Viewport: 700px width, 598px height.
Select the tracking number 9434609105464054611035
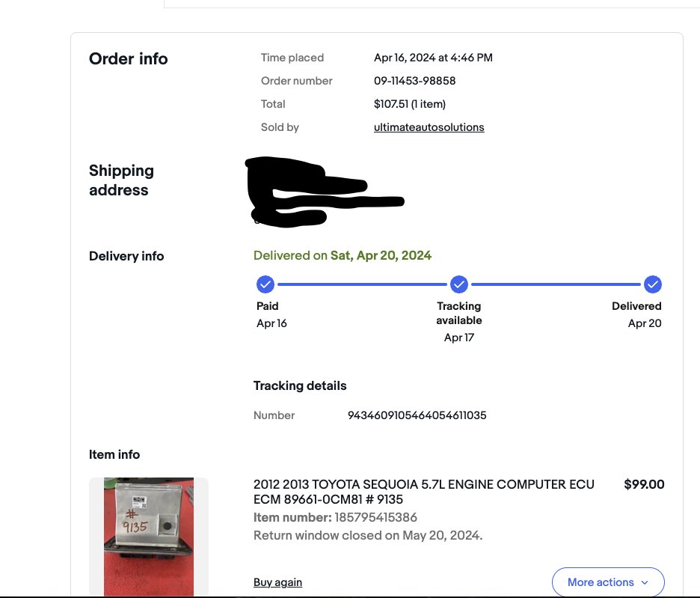pyautogui.click(x=417, y=415)
